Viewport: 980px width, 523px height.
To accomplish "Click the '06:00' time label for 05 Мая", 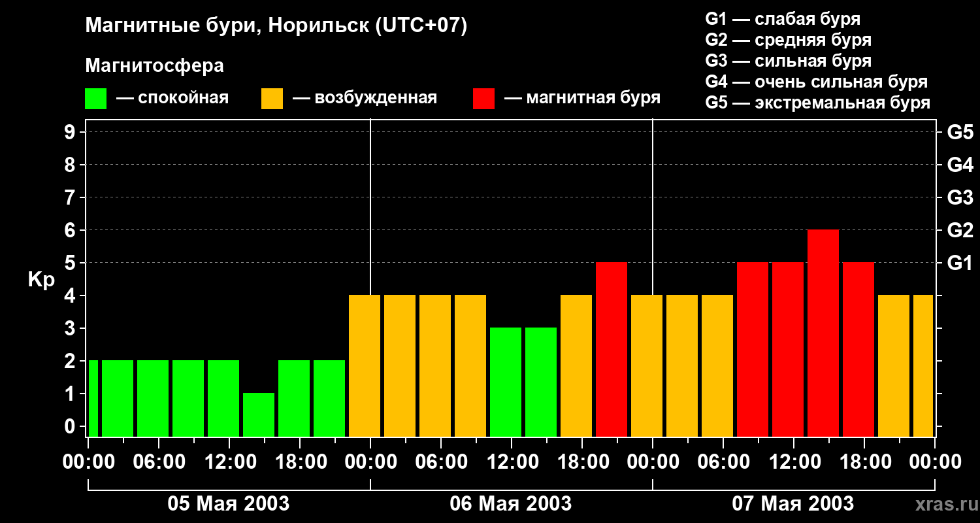I will click(159, 462).
